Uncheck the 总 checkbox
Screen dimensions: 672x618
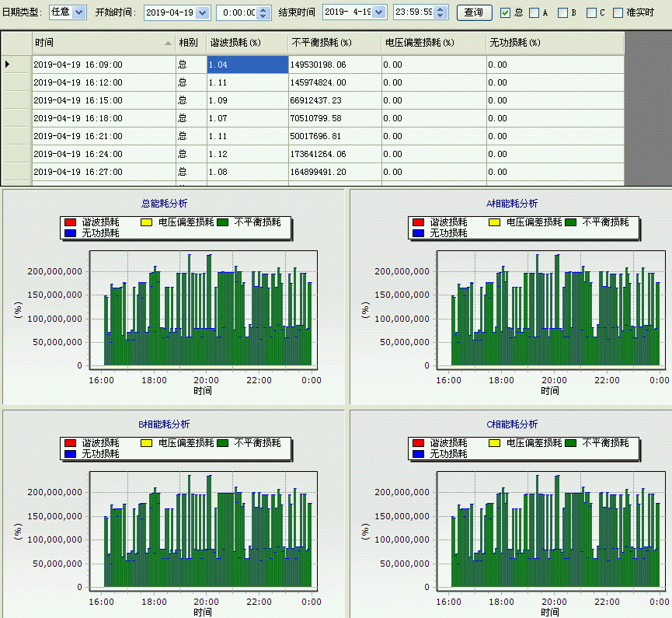506,12
